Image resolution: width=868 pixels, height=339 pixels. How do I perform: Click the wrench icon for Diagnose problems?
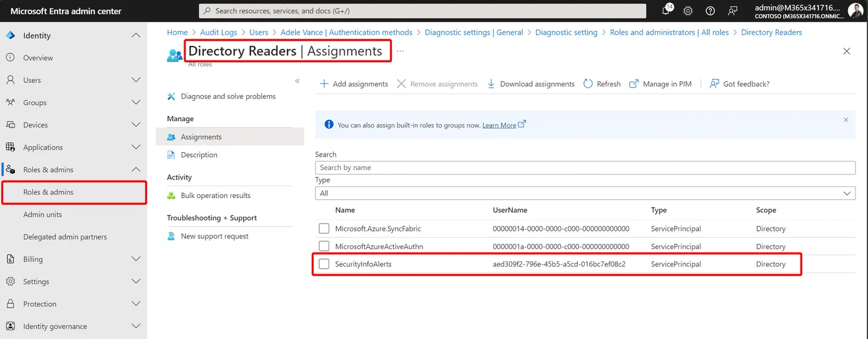(x=172, y=96)
